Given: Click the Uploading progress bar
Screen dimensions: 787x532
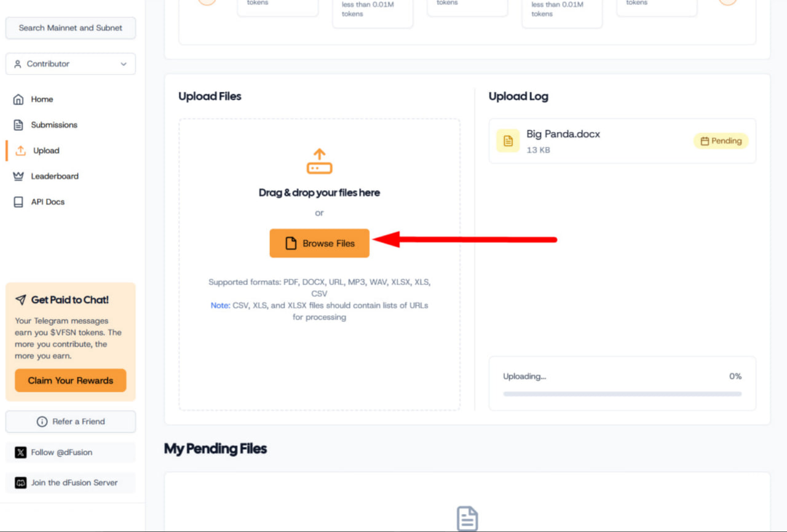Looking at the screenshot, I should click(622, 394).
